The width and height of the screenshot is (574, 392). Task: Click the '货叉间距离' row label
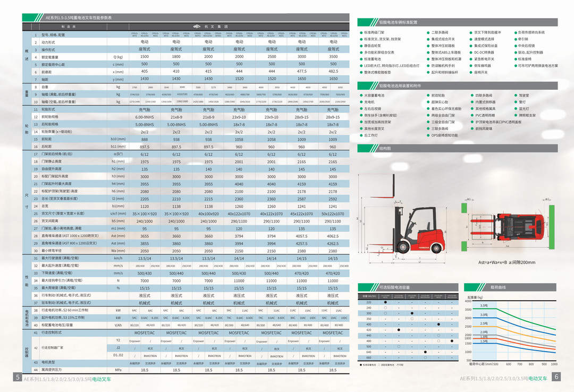[x=50, y=221]
